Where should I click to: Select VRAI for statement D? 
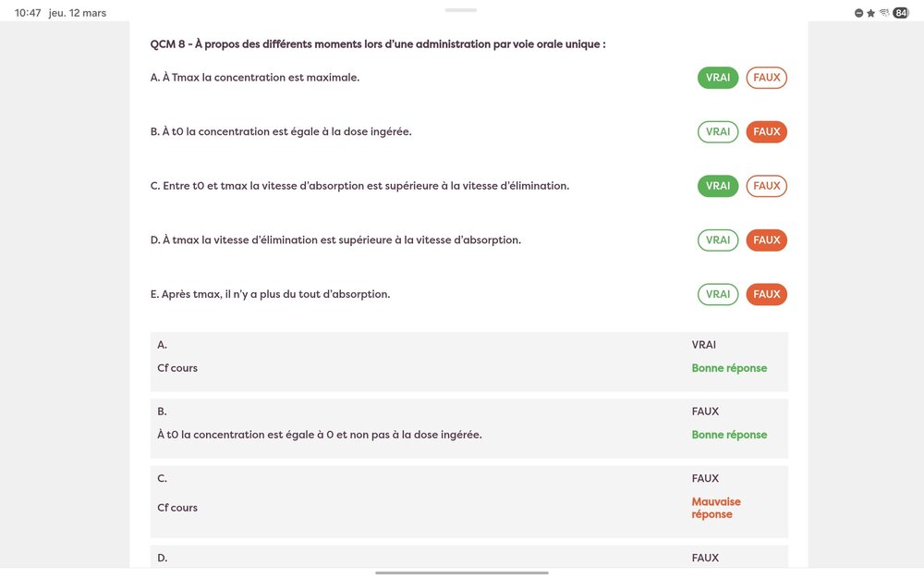point(718,240)
